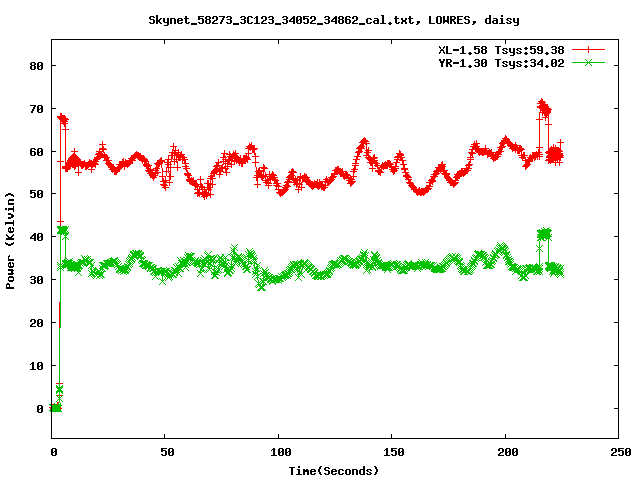The width and height of the screenshot is (640, 480).
Task: Click the Time(Seconds) x-axis label
Action: [334, 471]
